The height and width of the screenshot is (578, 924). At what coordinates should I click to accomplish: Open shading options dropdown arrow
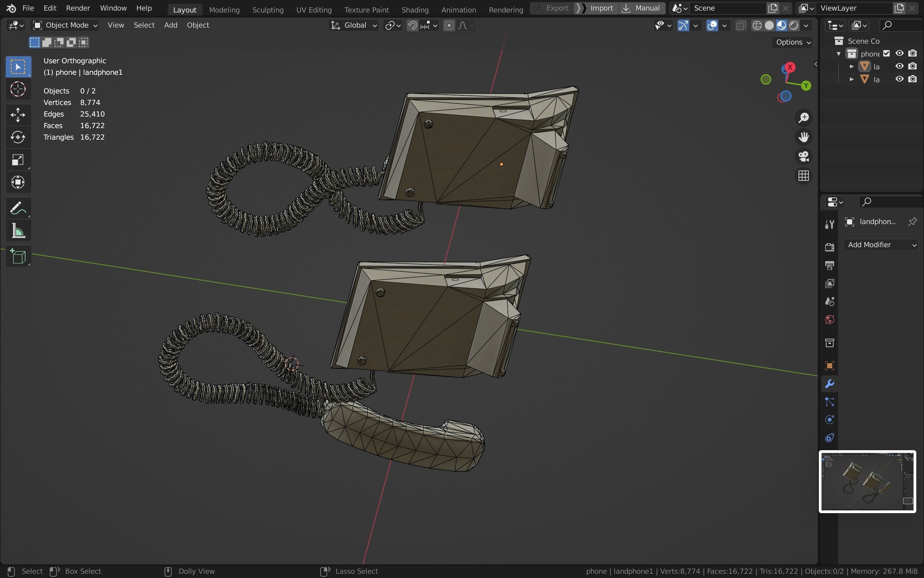click(806, 26)
